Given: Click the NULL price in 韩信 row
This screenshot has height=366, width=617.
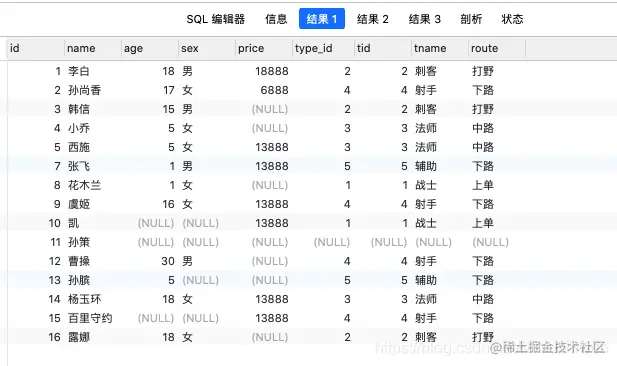Looking at the screenshot, I should 270,109.
